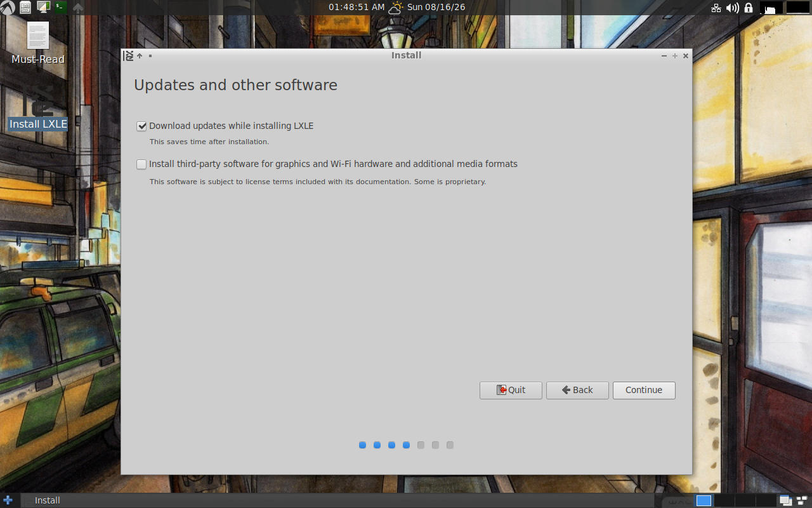812x508 pixels.
Task: Open the installer window menu icon
Action: (128, 55)
